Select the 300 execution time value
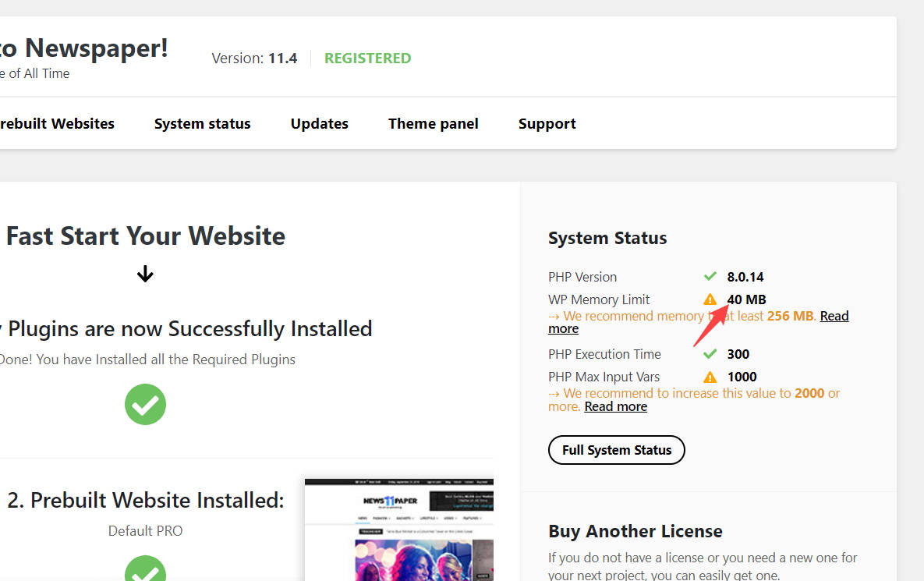The width and height of the screenshot is (924, 581). click(x=738, y=354)
